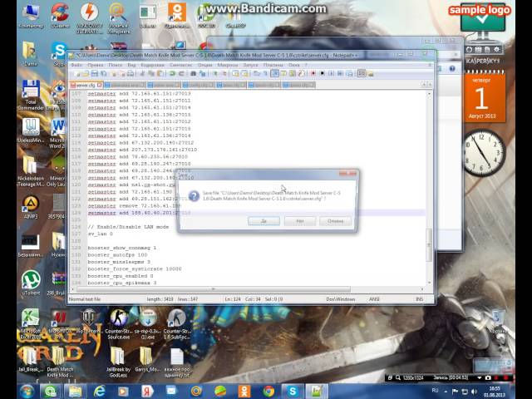This screenshot has width=532, height=399.
Task: Open the Синтаксис menu
Action: coord(181,65)
